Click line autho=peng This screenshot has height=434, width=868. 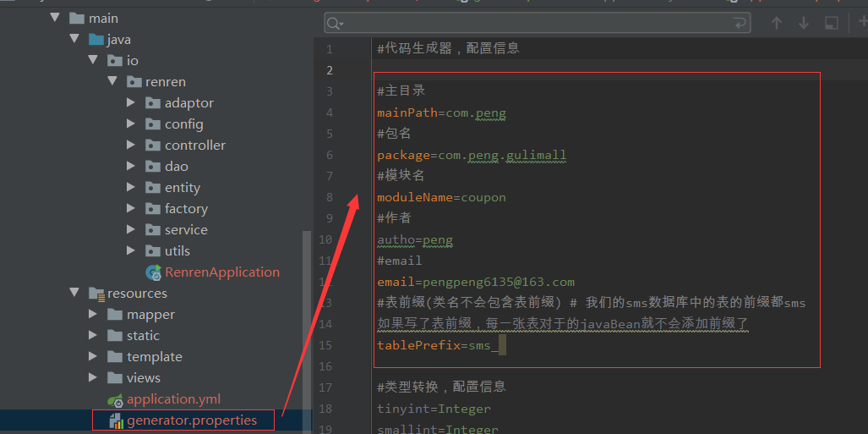(x=415, y=239)
